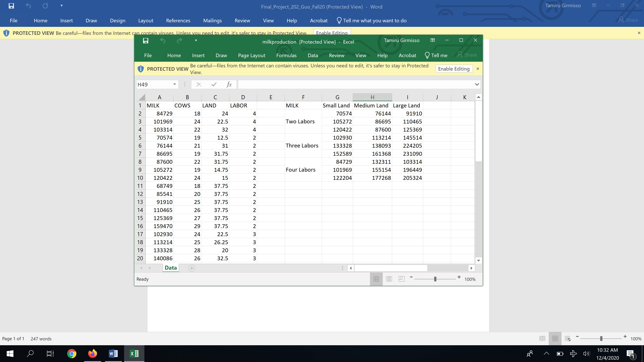
Task: Open the References tab in Word
Action: [178, 21]
